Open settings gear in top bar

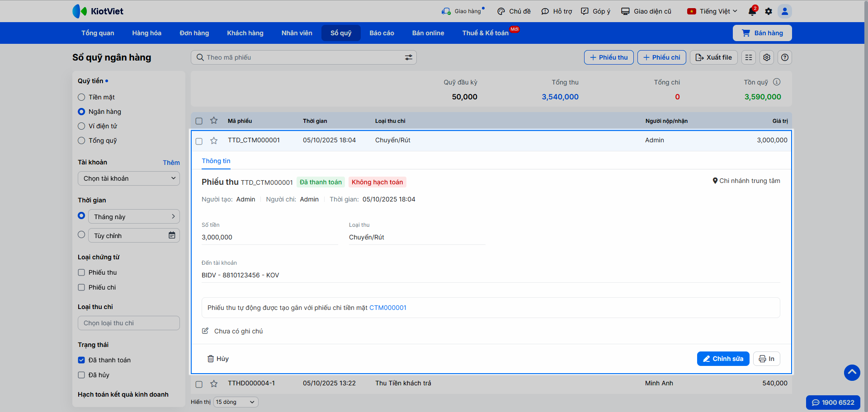[x=769, y=11]
